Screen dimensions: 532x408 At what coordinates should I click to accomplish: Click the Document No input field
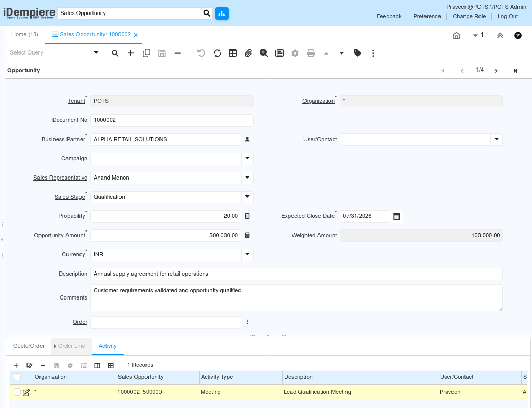click(x=171, y=120)
